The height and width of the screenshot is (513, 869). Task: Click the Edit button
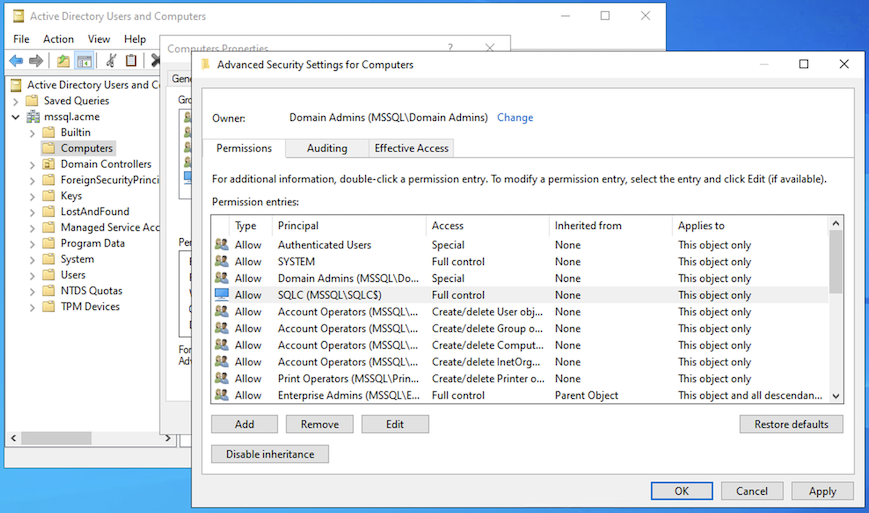click(x=395, y=424)
